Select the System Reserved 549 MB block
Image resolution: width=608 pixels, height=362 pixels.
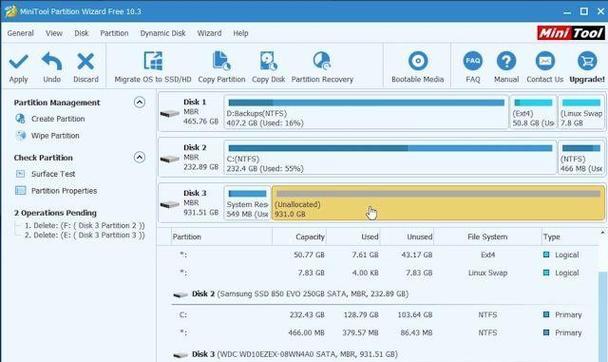pyautogui.click(x=247, y=203)
